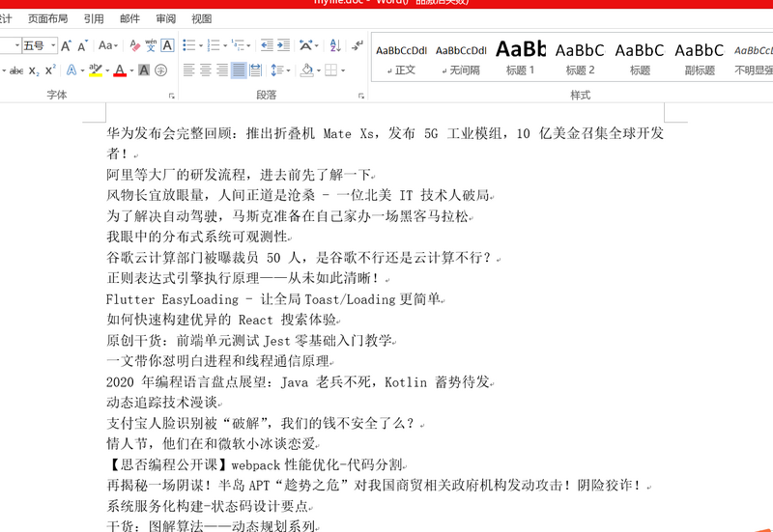The width and height of the screenshot is (773, 532).
Task: Apply red font color
Action: [120, 70]
